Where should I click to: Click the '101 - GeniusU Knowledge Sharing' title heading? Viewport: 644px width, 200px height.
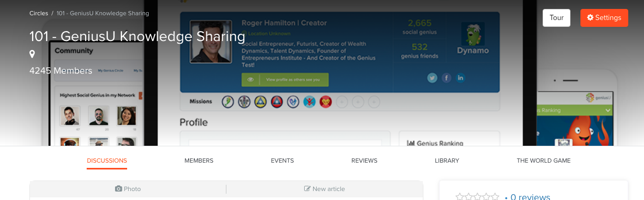pyautogui.click(x=137, y=36)
